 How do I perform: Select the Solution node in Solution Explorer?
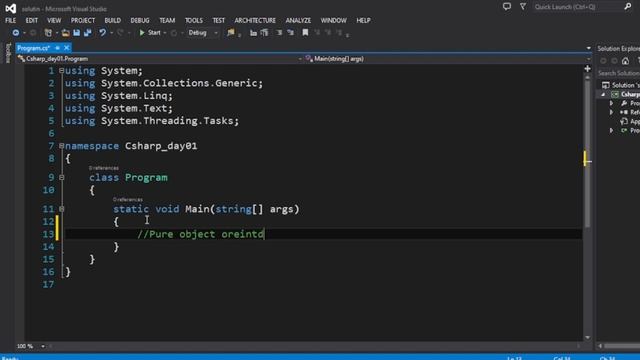(x=621, y=85)
